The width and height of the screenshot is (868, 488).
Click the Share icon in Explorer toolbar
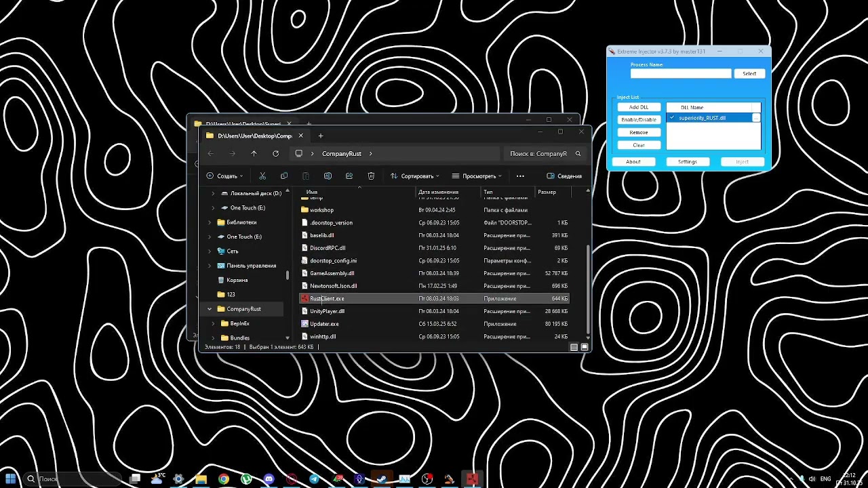[x=349, y=176]
